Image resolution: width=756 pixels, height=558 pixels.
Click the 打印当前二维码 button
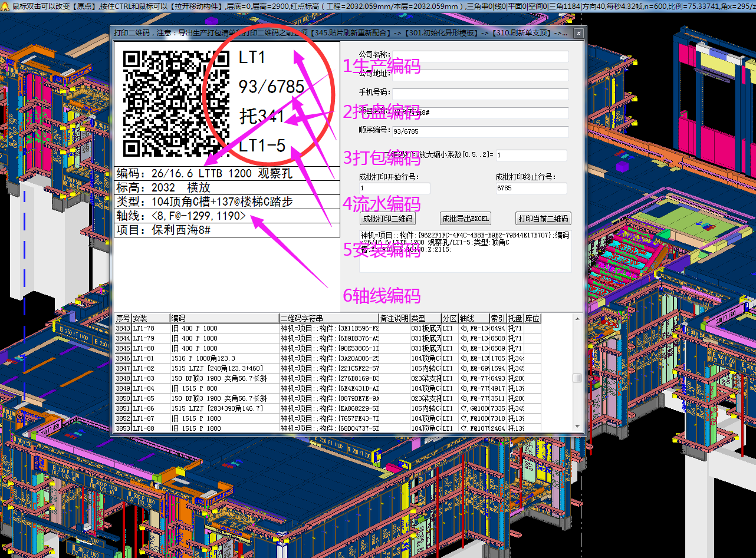543,219
